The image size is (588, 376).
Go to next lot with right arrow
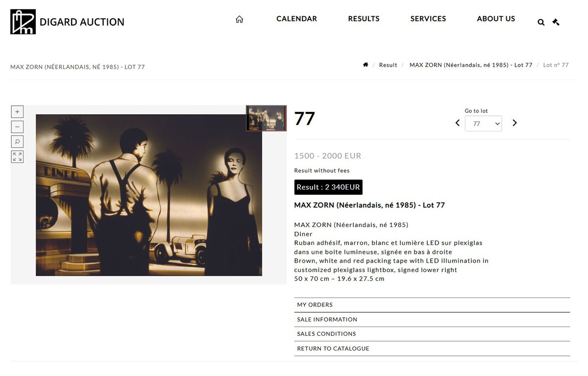tap(514, 123)
